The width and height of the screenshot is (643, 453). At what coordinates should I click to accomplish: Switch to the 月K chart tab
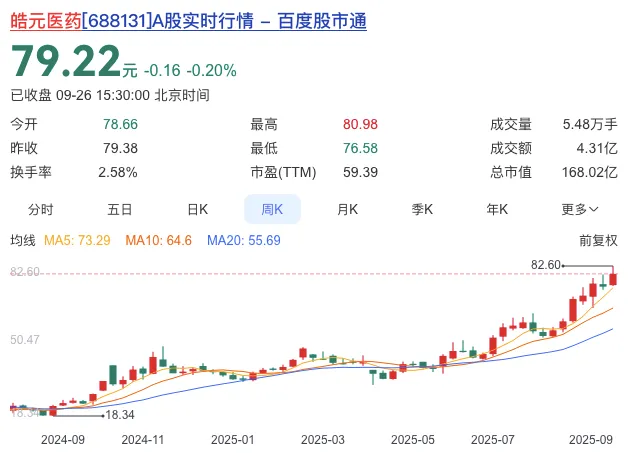pyautogui.click(x=347, y=209)
